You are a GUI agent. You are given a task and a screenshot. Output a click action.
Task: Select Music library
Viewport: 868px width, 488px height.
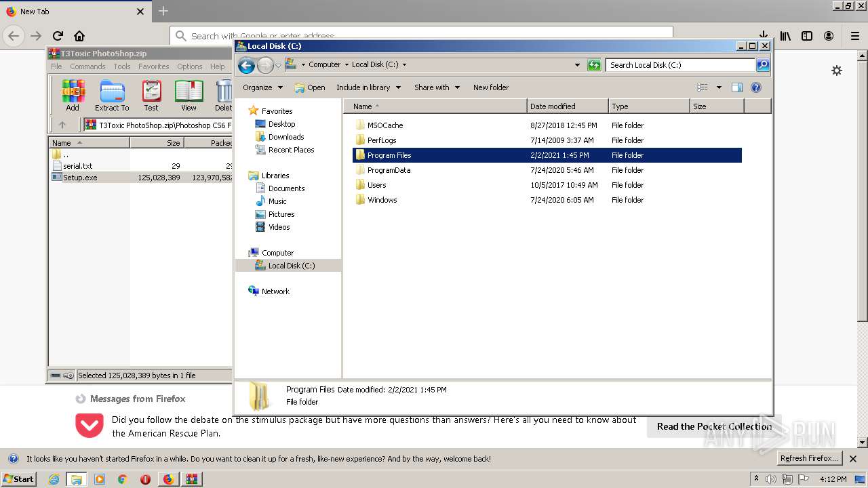(x=277, y=201)
